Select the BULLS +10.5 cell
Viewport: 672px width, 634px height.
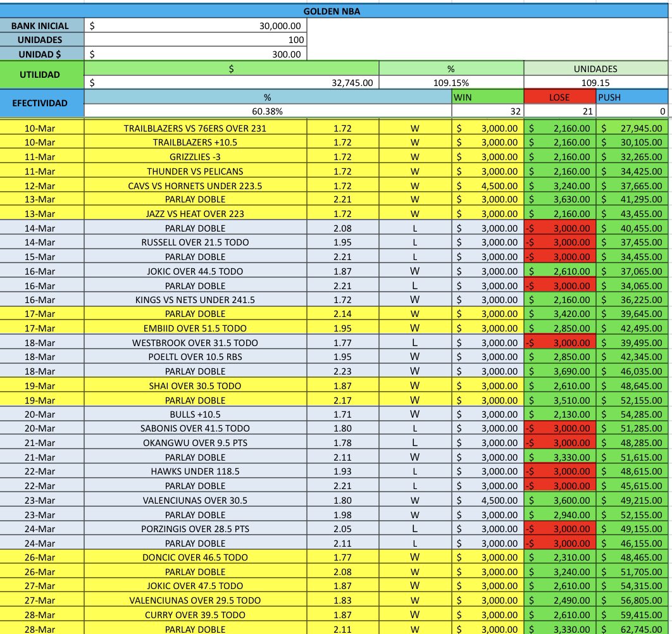(196, 414)
